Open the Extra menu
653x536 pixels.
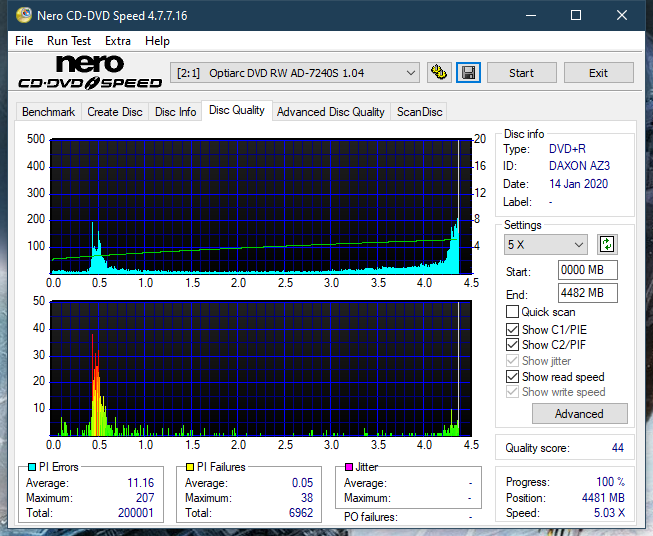(x=118, y=41)
